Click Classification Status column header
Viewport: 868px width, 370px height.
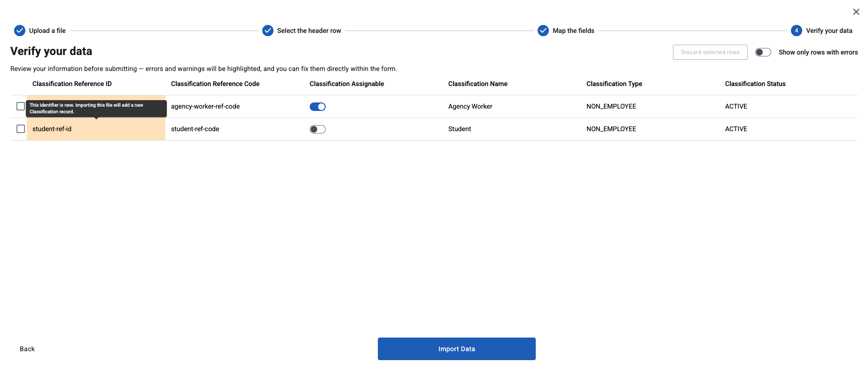(x=755, y=84)
